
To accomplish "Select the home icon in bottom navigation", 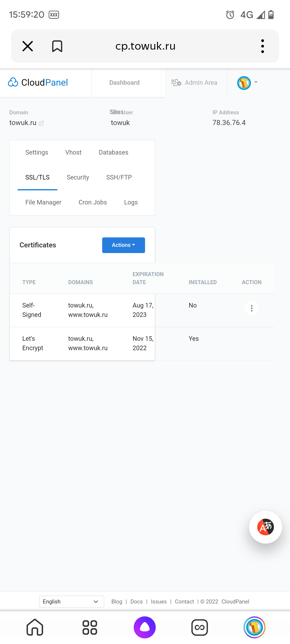I will click(x=35, y=627).
